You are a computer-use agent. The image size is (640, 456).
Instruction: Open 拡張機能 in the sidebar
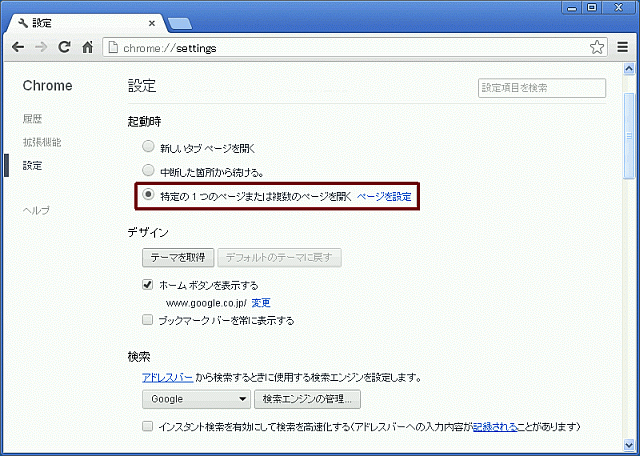(x=42, y=142)
